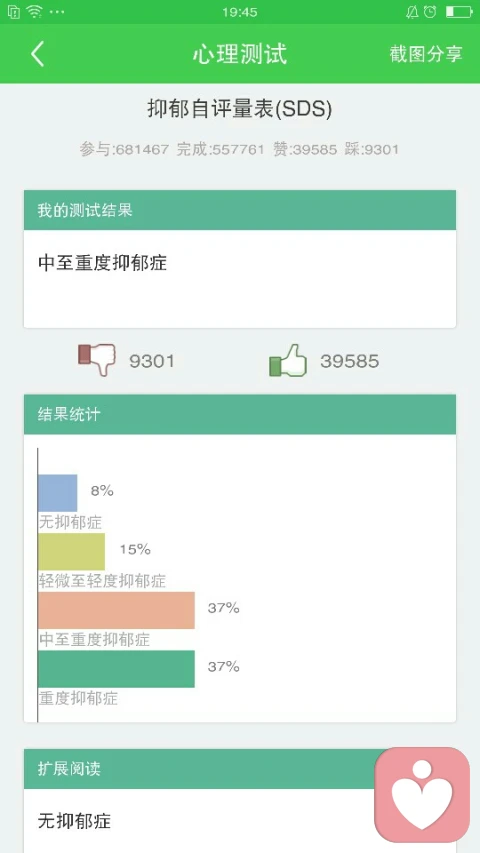Tap the green thumbs-up icon
Screen dimensions: 480x853
(x=288, y=360)
